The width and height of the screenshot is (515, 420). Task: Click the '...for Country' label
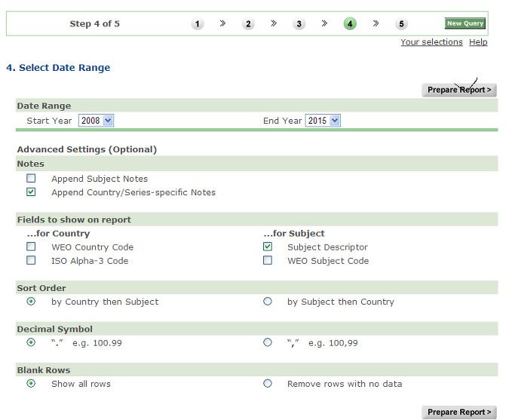coord(59,234)
